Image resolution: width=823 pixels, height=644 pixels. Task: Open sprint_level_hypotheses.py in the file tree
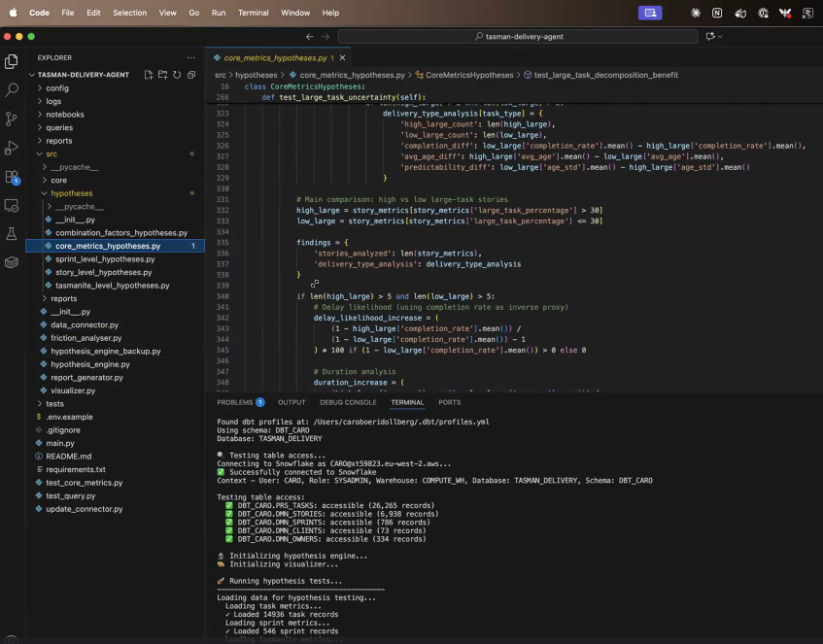click(x=105, y=259)
